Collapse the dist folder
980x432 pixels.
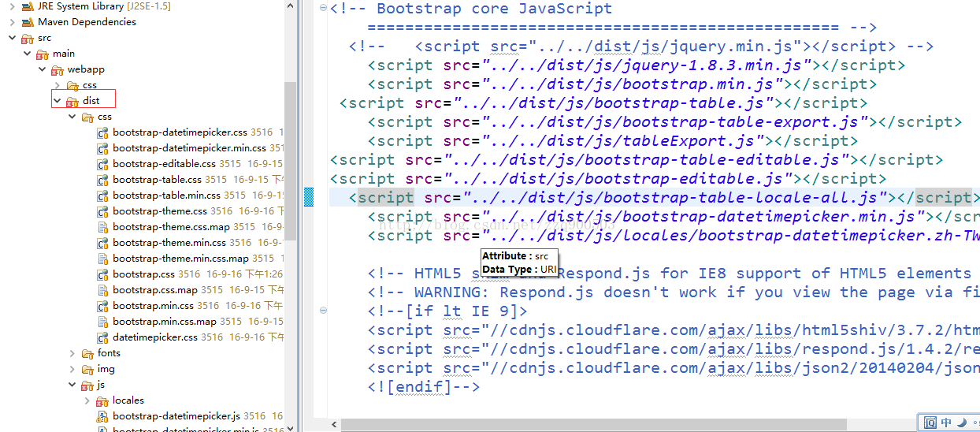click(58, 101)
